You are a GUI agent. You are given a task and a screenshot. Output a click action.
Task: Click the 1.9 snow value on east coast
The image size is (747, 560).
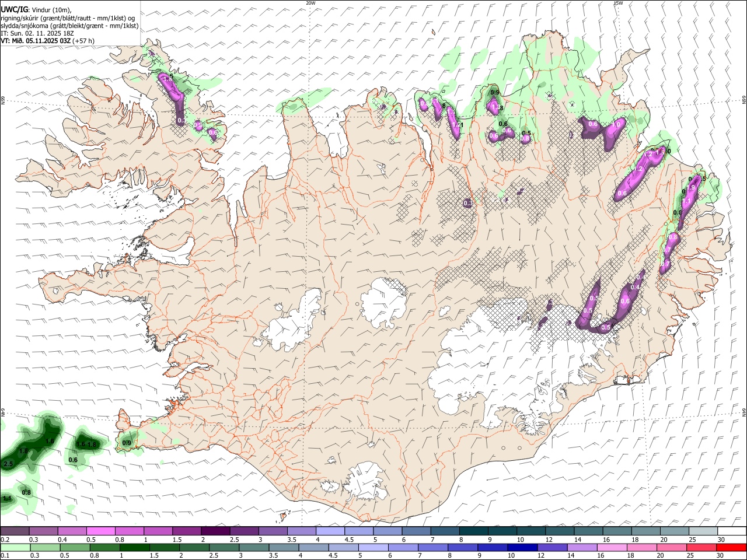click(692, 187)
